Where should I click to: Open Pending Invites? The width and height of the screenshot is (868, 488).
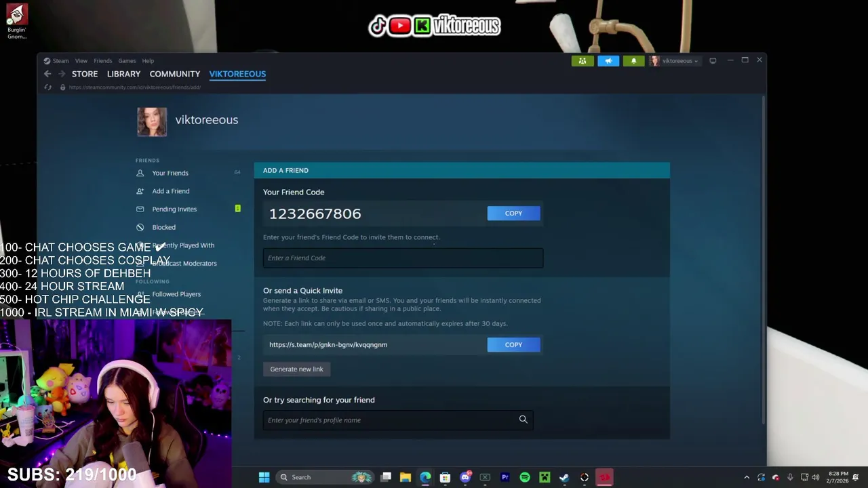click(x=174, y=209)
